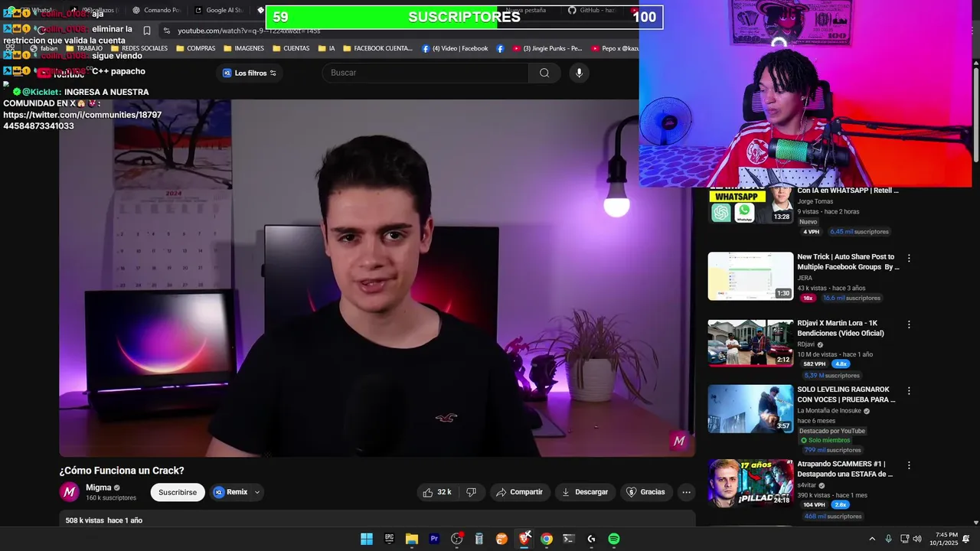Open the Los filtros options

[x=250, y=73]
